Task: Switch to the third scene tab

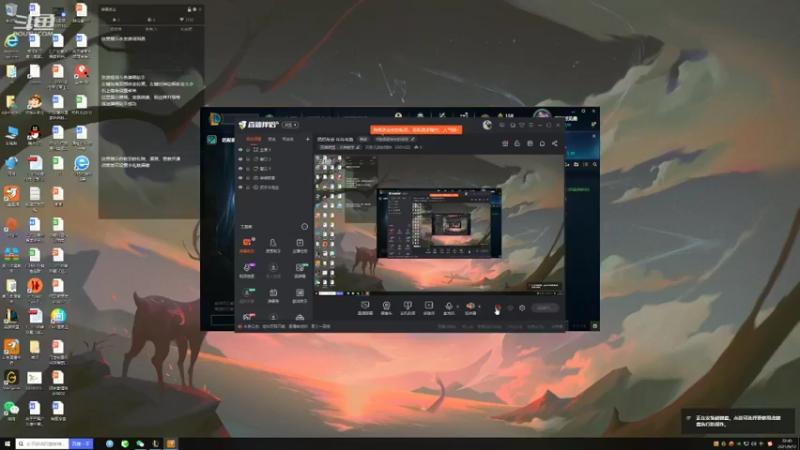Action: point(288,139)
